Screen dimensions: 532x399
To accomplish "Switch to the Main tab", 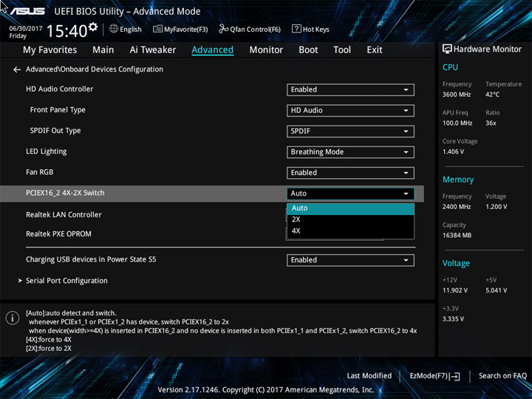I will click(x=103, y=50).
